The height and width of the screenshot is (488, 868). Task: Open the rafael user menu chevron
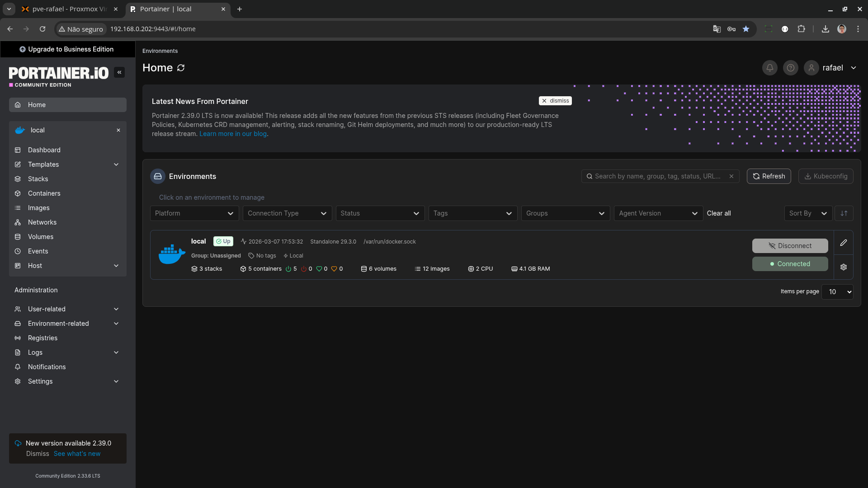pyautogui.click(x=854, y=68)
